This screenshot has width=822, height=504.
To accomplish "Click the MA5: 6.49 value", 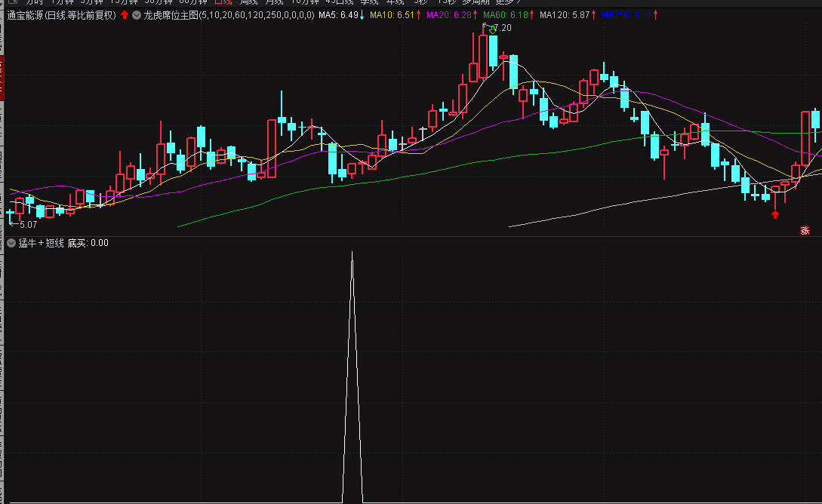I will [x=339, y=15].
